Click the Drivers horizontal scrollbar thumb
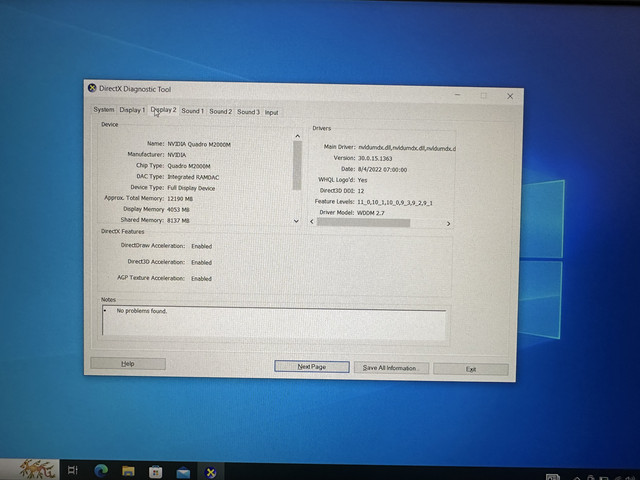 click(363, 222)
